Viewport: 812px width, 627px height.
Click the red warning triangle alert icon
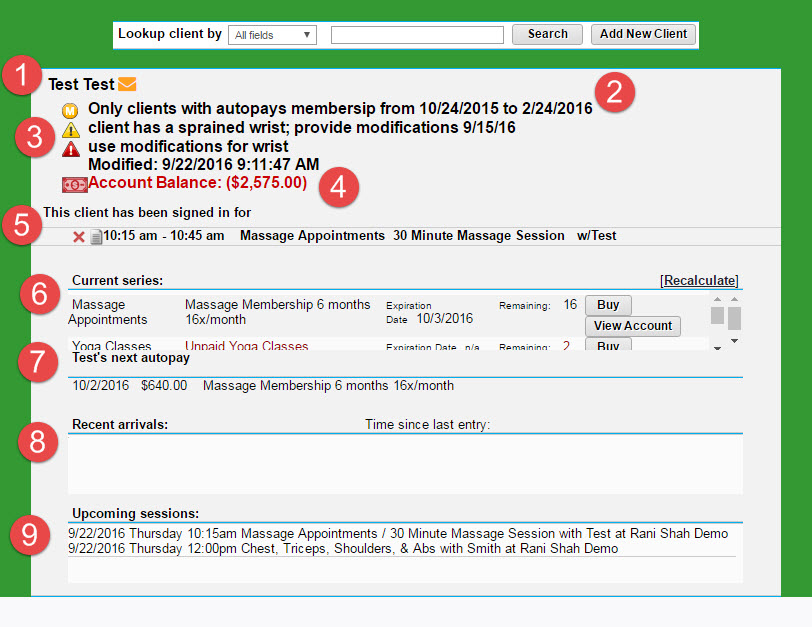[x=71, y=149]
